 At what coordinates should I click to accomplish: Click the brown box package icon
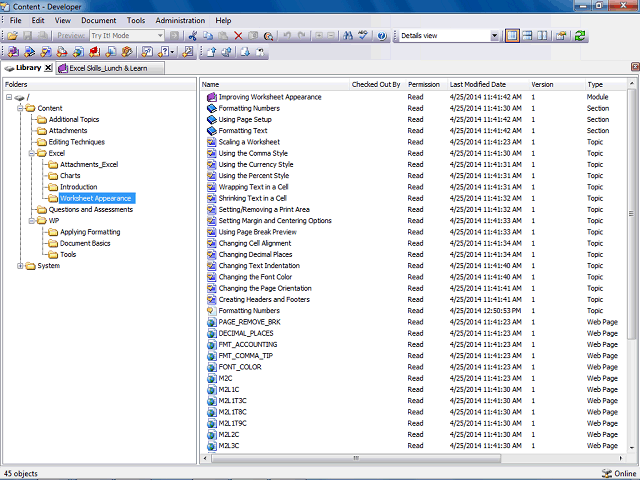point(127,52)
